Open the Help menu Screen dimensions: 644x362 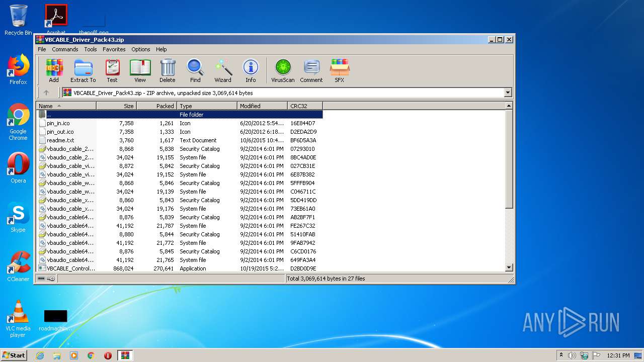(x=161, y=49)
